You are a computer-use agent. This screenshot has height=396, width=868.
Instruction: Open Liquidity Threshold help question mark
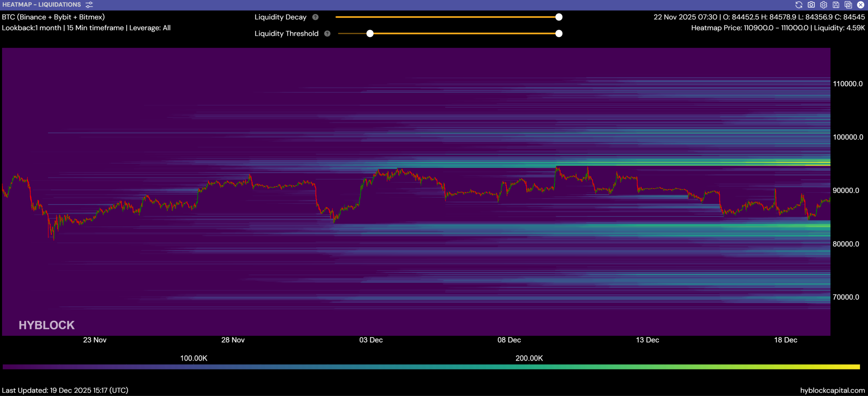(x=327, y=34)
